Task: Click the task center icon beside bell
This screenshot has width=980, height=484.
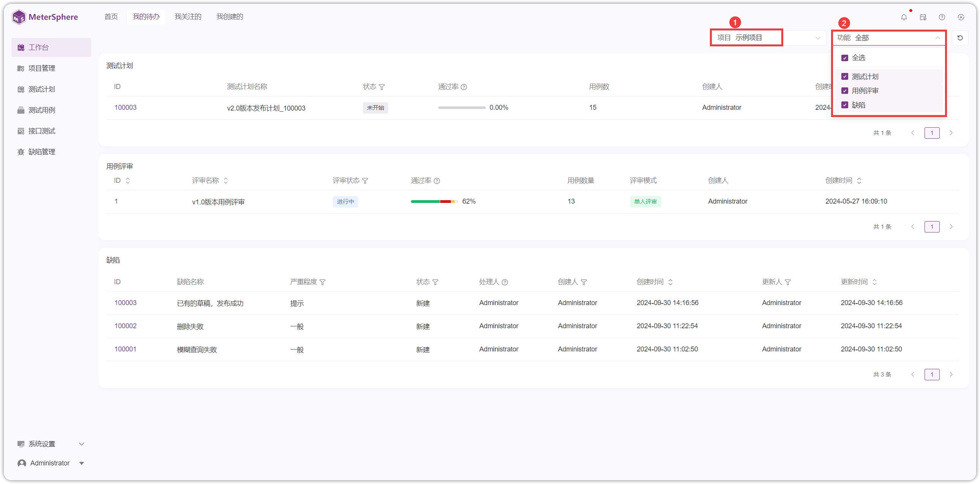Action: [923, 17]
